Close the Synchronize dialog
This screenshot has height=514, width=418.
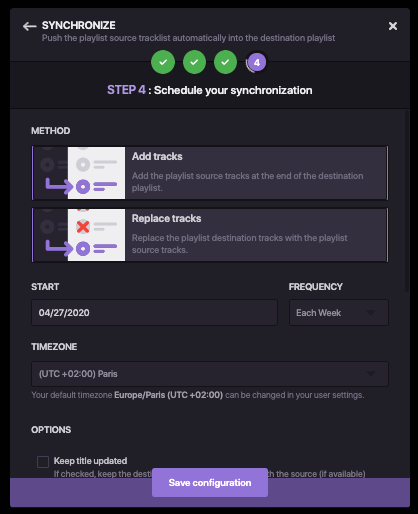point(393,26)
